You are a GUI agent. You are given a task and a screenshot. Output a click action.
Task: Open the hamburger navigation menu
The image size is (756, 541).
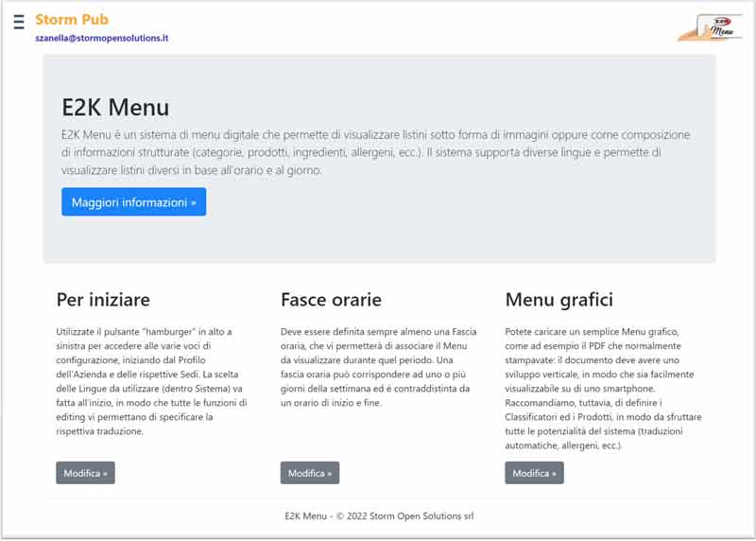tap(19, 22)
